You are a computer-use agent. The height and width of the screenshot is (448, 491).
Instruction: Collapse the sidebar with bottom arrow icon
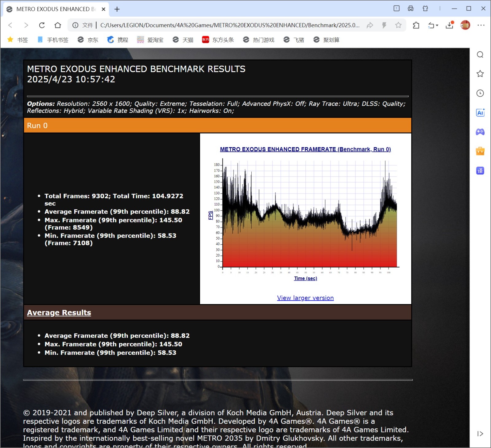[480, 434]
